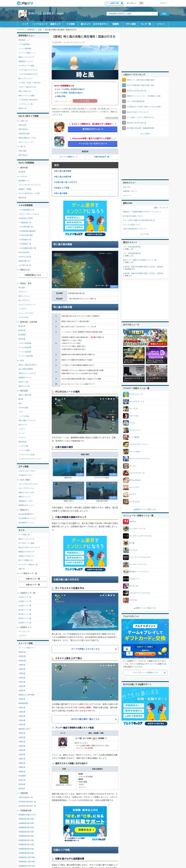The width and height of the screenshot is (186, 868).
Task: Click the ログイン link
Action: [164, 3]
